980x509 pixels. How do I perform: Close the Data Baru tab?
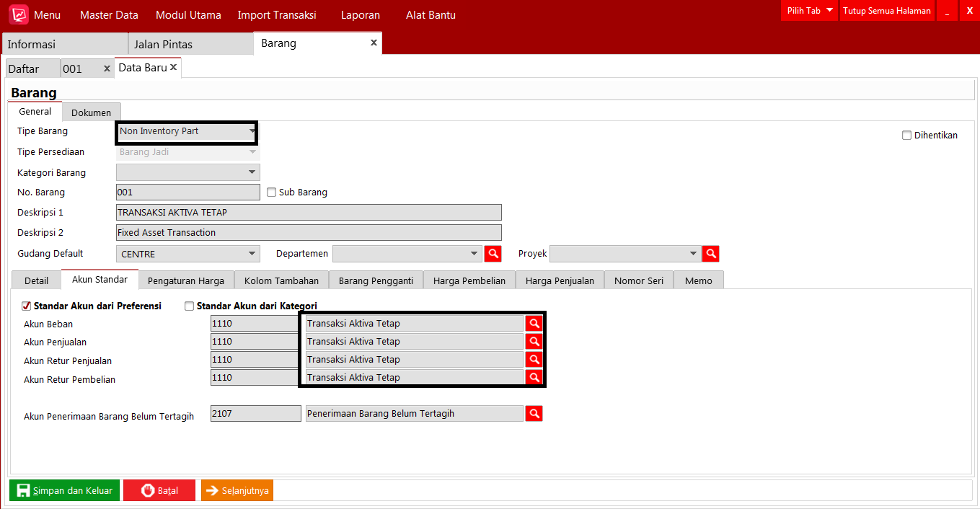[x=174, y=67]
